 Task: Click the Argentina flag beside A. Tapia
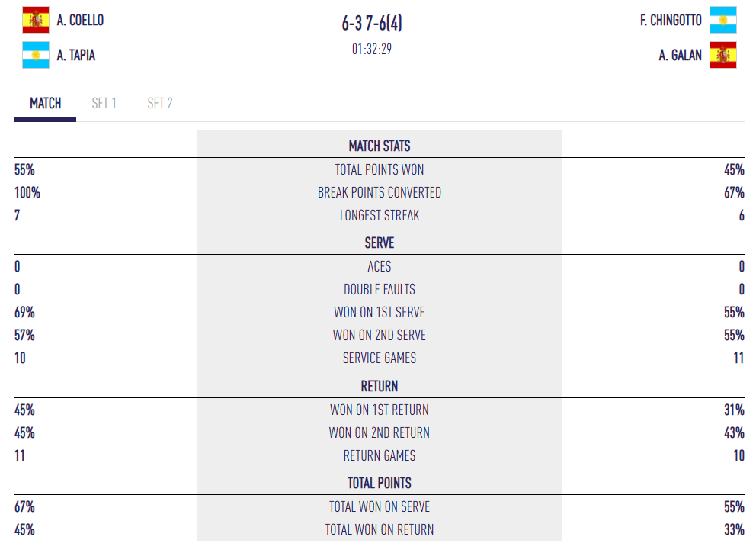35,55
